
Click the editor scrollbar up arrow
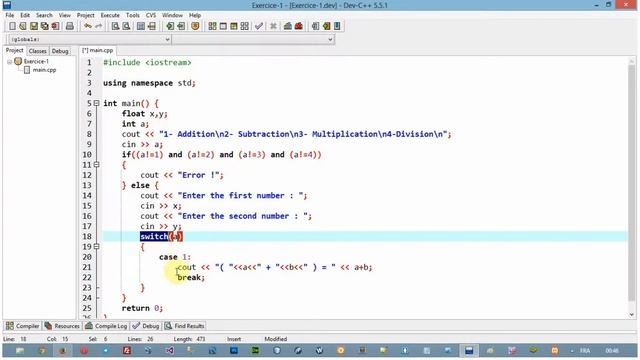click(632, 61)
